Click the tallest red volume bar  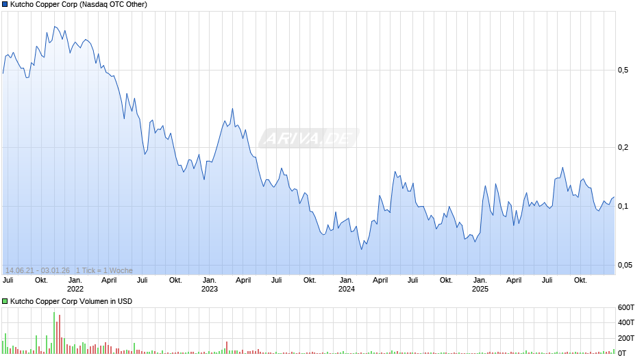point(60,334)
